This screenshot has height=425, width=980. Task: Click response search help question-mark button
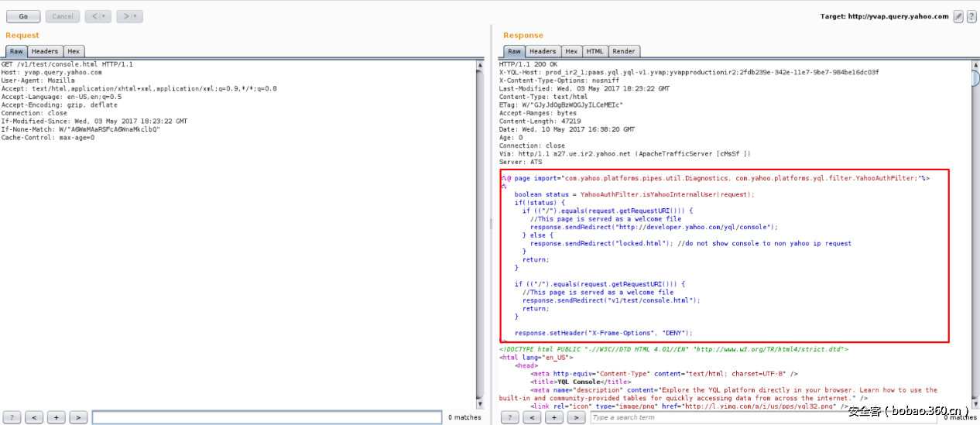pyautogui.click(x=509, y=417)
